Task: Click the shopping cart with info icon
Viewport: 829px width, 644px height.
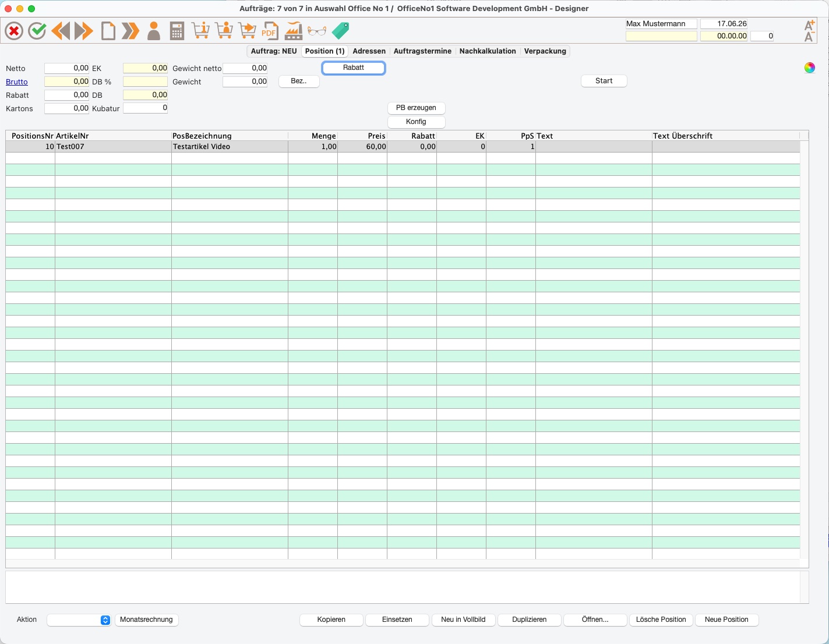Action: coord(200,31)
